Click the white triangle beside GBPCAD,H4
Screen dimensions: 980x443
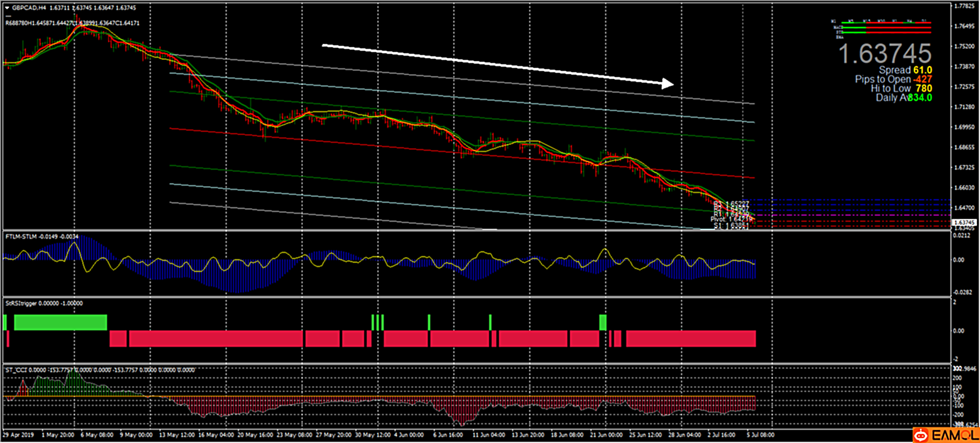(x=7, y=8)
